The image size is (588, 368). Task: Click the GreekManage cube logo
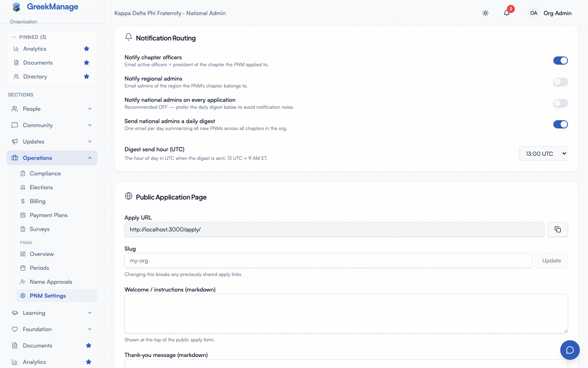coord(16,7)
